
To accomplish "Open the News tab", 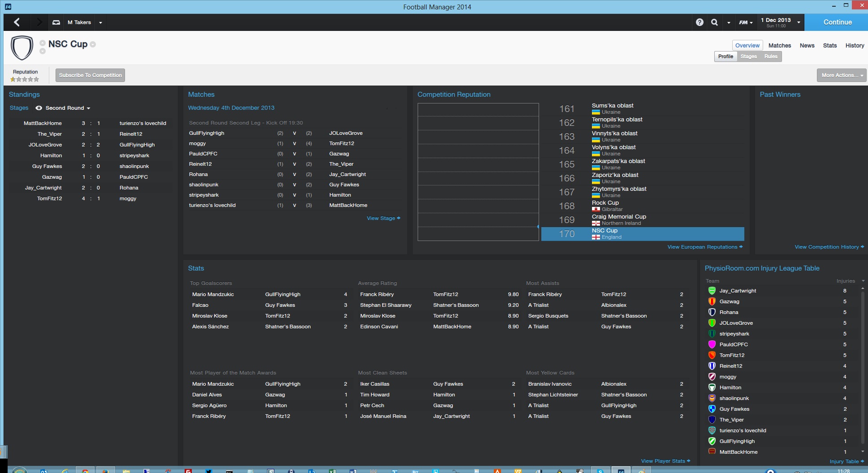I will (807, 45).
